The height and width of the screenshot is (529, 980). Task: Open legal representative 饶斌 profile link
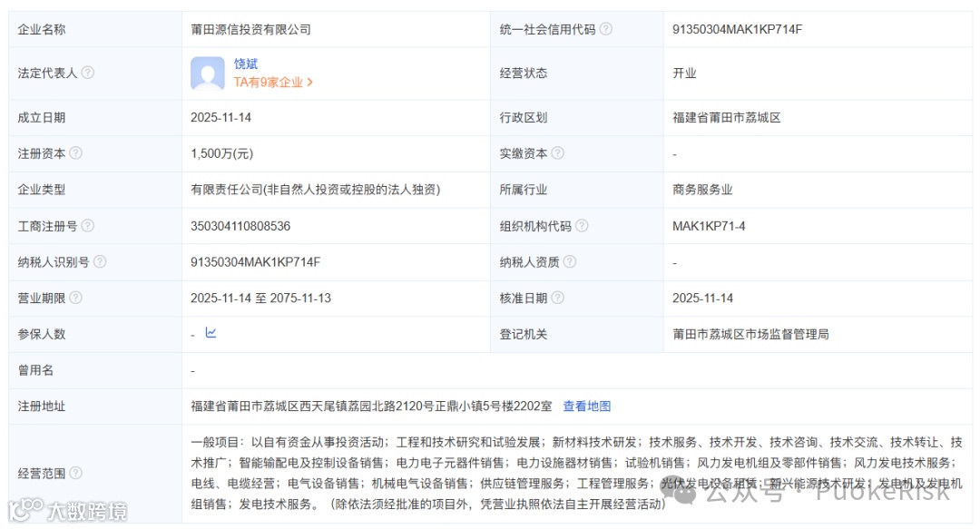246,64
